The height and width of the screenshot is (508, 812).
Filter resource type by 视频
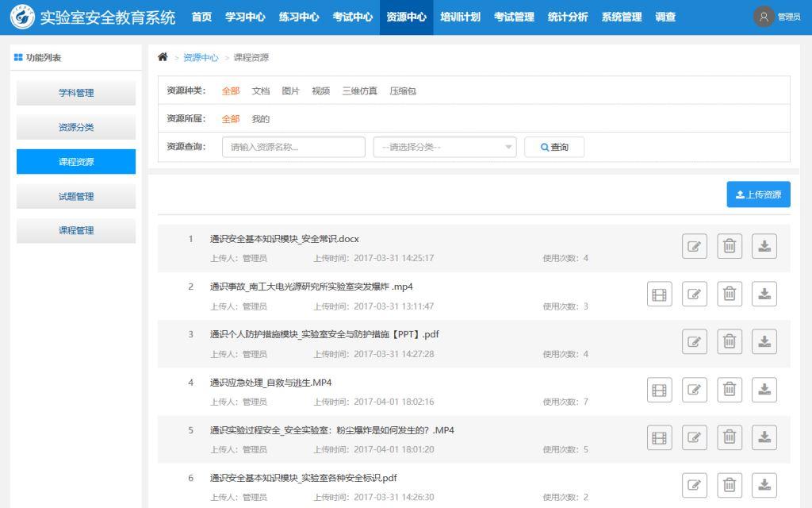[x=320, y=91]
